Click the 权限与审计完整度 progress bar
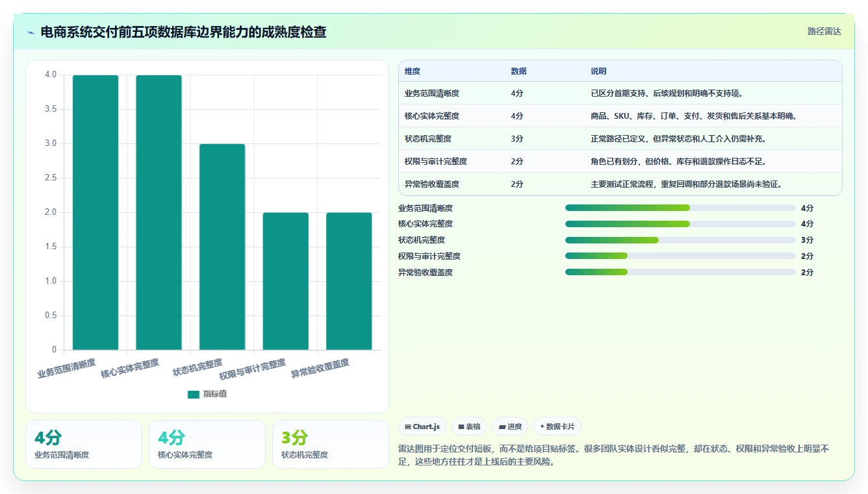Image resolution: width=868 pixels, height=494 pixels. point(680,256)
